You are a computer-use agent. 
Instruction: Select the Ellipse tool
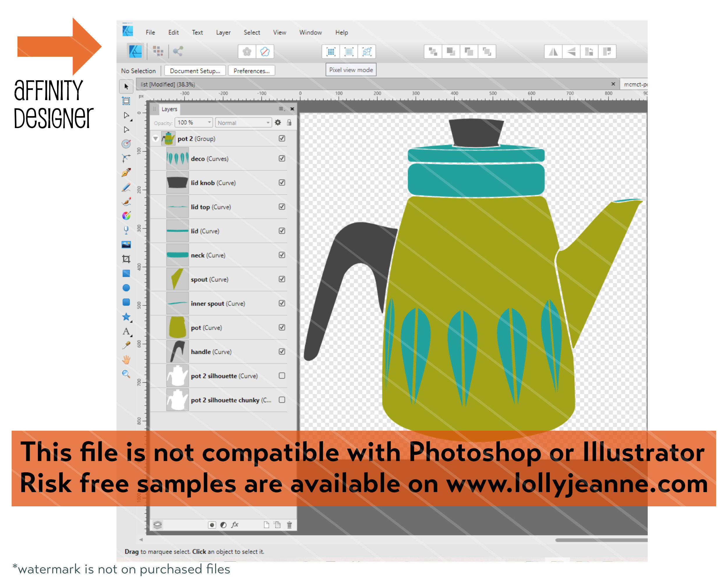[127, 287]
